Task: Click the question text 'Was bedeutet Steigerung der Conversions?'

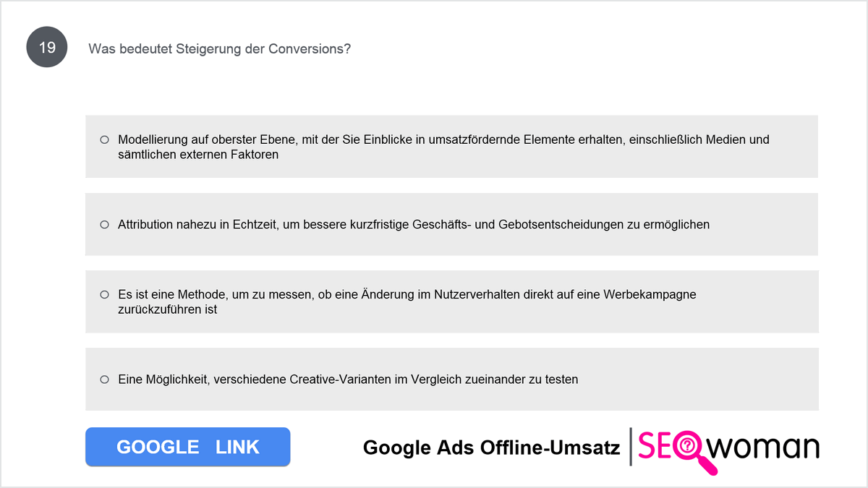Action: pos(220,49)
